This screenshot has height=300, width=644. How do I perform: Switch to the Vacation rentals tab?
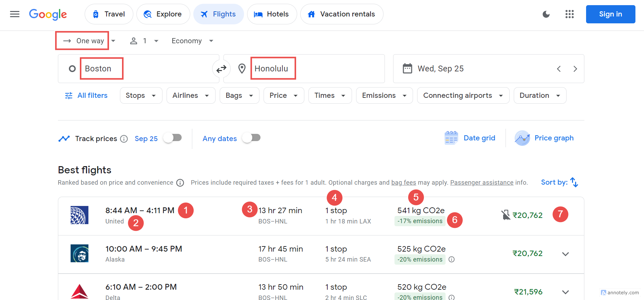[342, 14]
